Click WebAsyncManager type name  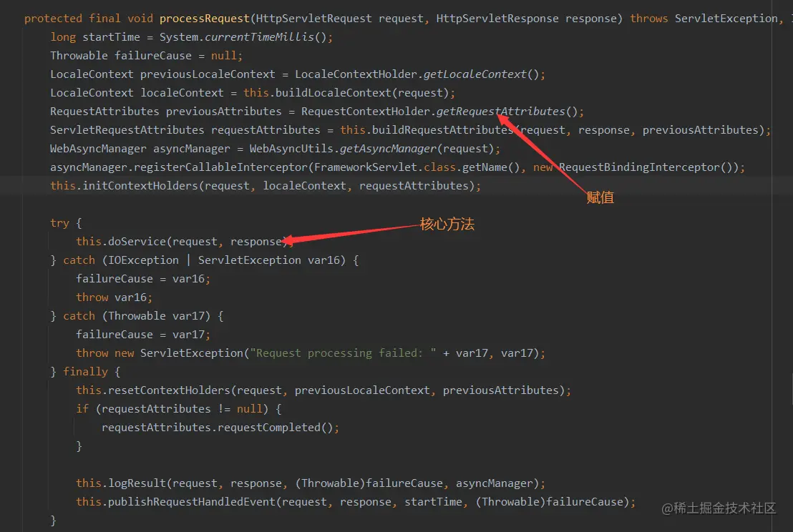[x=98, y=149]
